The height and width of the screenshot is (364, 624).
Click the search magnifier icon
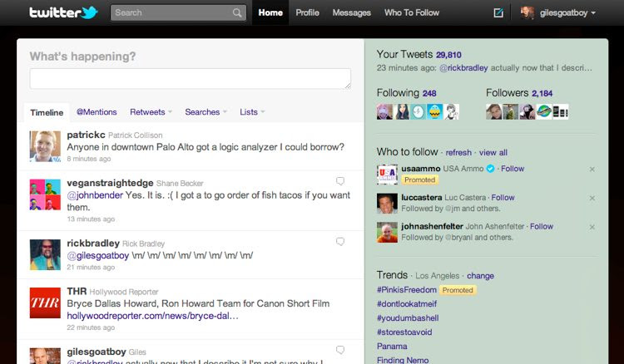click(237, 13)
